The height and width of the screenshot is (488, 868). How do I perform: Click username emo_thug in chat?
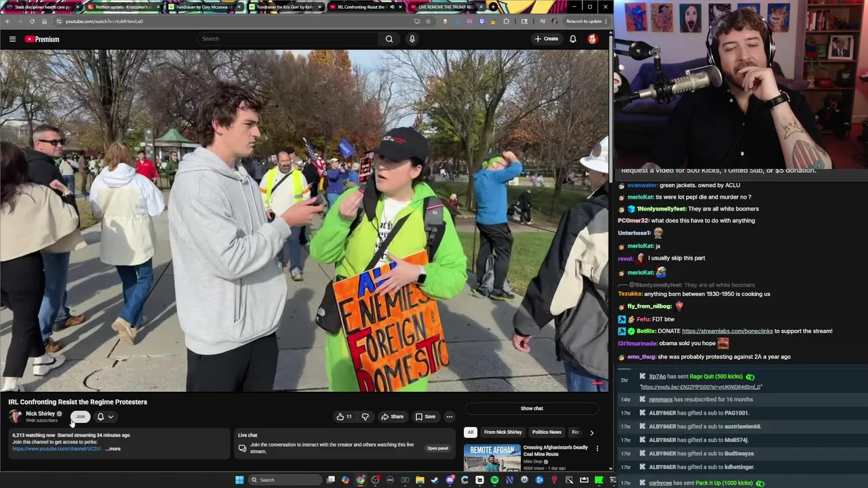(642, 357)
